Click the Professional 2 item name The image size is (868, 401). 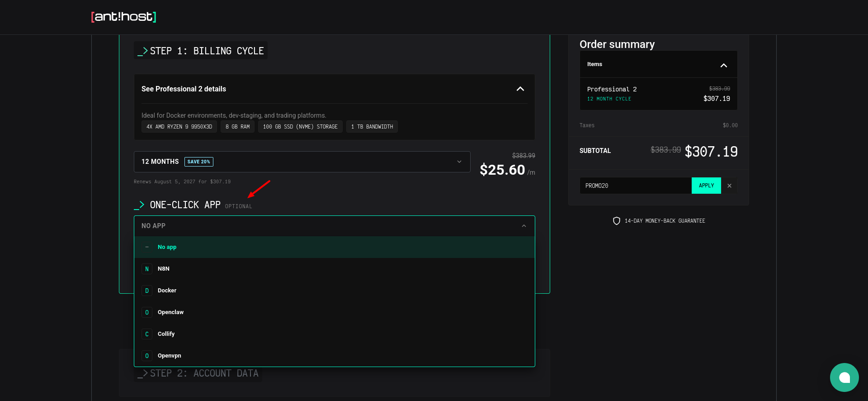[612, 89]
